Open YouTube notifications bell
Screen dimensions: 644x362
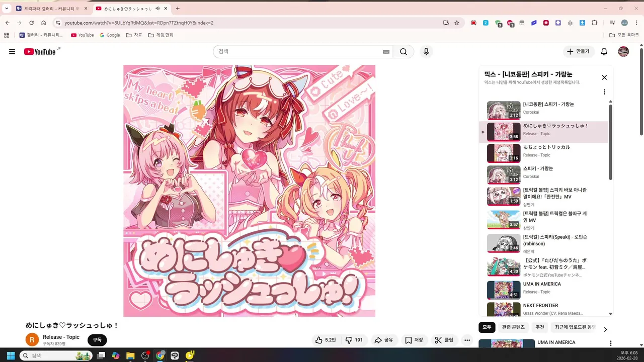tap(604, 52)
